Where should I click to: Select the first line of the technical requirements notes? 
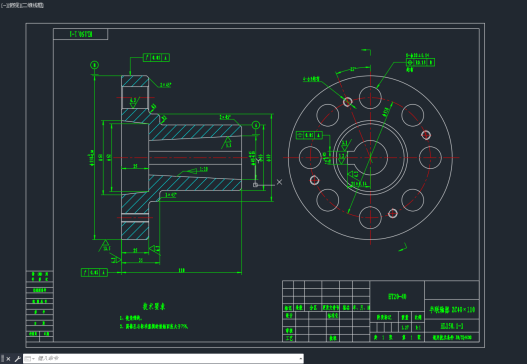[131, 318]
